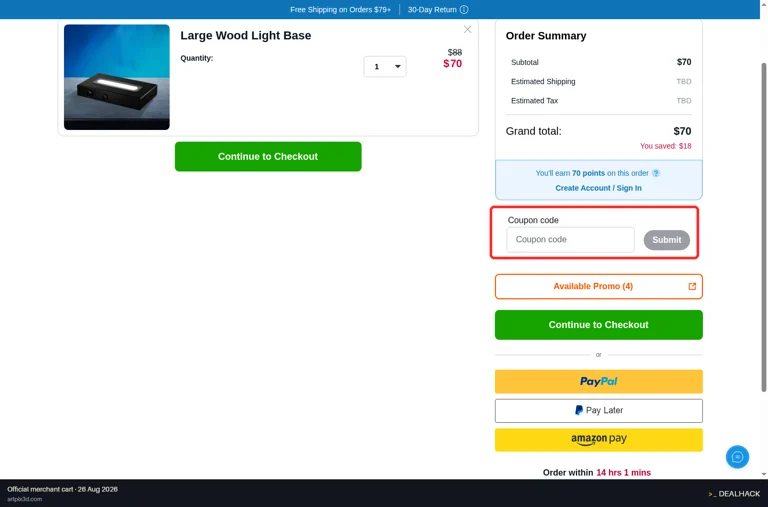Pay with PayPal button
The width and height of the screenshot is (768, 507).
coord(599,382)
